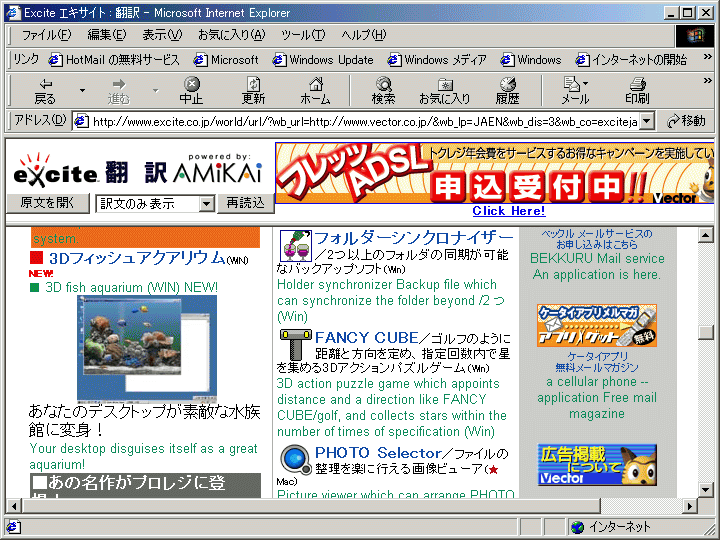Click horizontal scrollbar right arrow
Viewport: 720px width, 540px height.
tap(689, 506)
